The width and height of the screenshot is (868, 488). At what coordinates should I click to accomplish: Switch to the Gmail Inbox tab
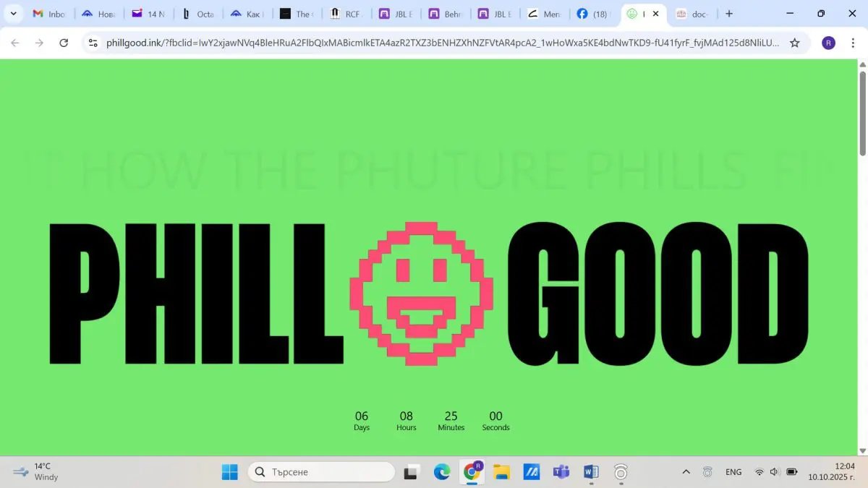[49, 14]
